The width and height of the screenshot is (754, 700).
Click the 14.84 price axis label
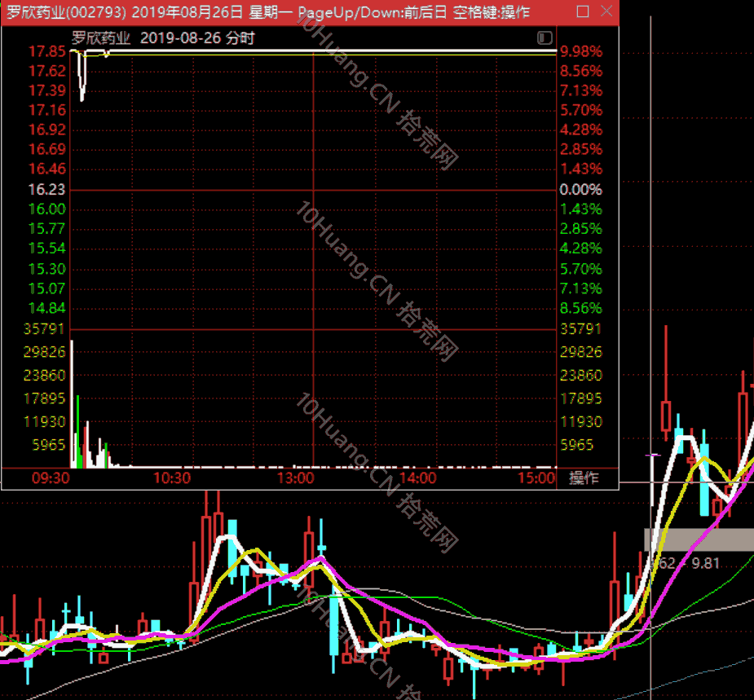(47, 308)
